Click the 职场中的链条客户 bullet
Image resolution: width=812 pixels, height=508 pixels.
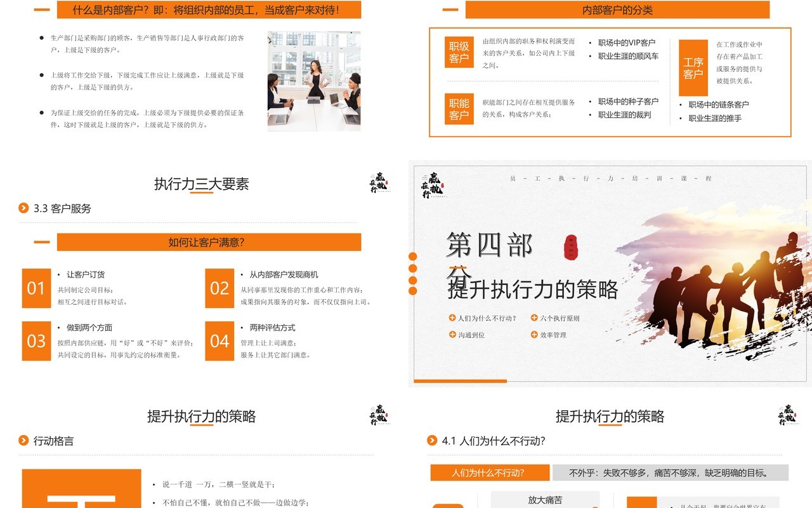pyautogui.click(x=719, y=104)
